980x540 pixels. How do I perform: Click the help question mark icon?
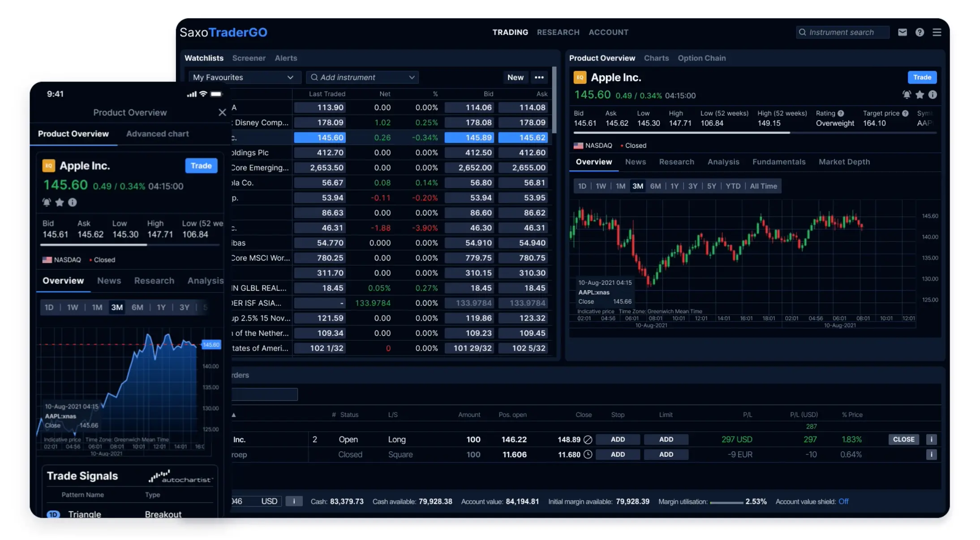point(920,32)
